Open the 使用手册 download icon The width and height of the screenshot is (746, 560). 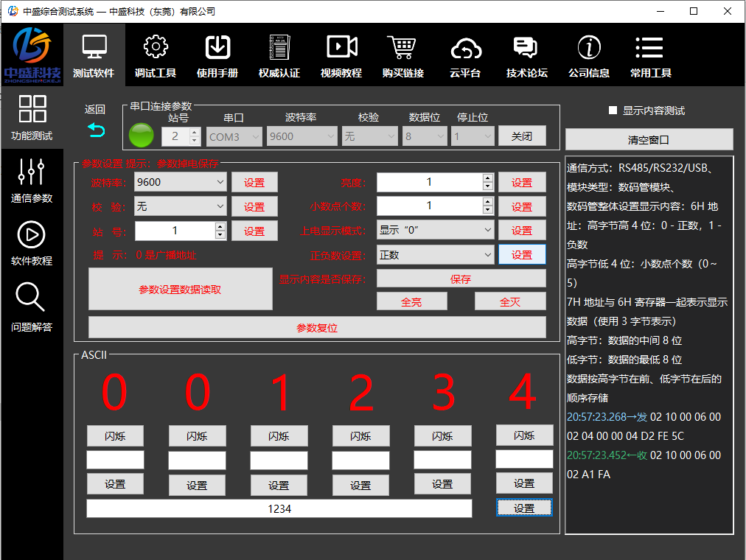(x=217, y=46)
